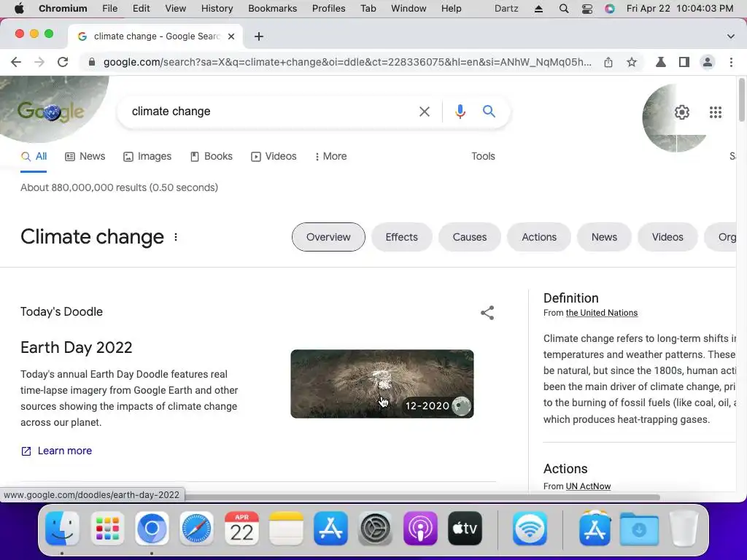The height and width of the screenshot is (560, 747).
Task: Open the profile avatar in the toolbar
Action: pyautogui.click(x=708, y=62)
